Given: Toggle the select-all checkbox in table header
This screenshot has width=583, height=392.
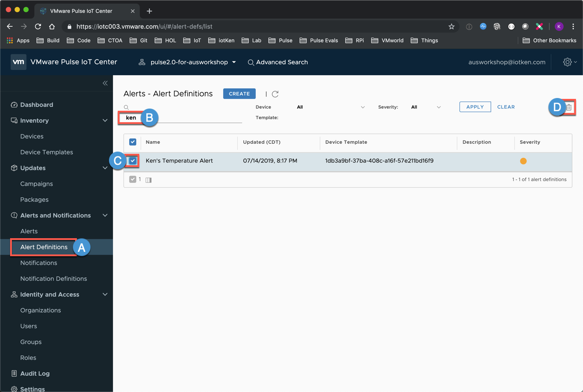Looking at the screenshot, I should [133, 142].
